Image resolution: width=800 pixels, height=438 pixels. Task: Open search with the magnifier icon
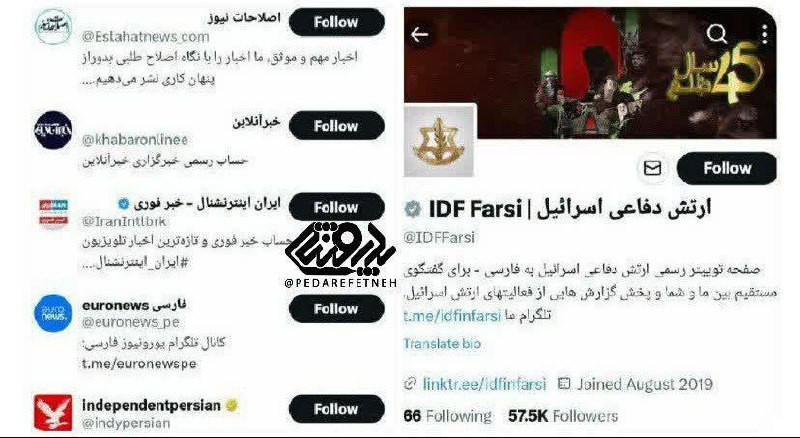[717, 34]
